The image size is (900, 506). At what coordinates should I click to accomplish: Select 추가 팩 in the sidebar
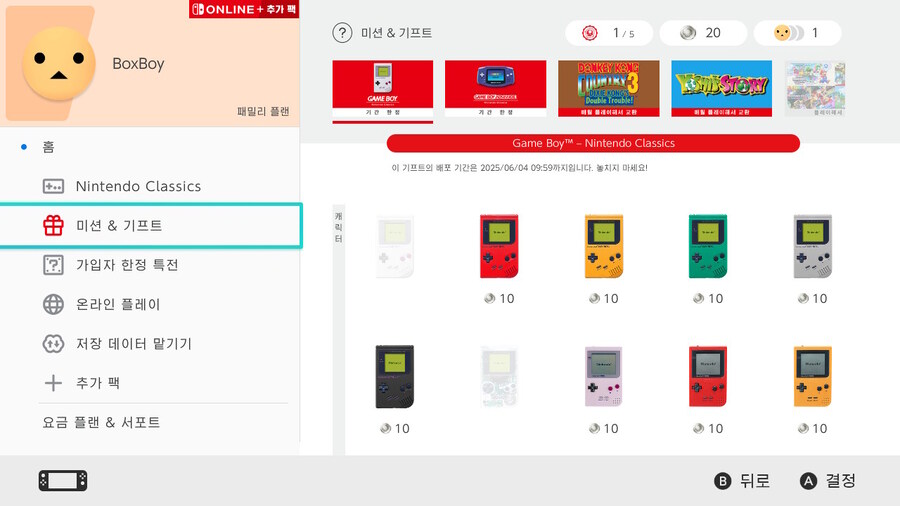(150, 383)
